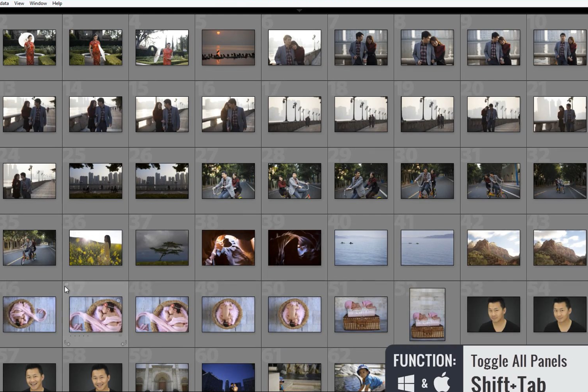The height and width of the screenshot is (392, 588).
Task: Select the church facade photo in cell 59
Action: tap(162, 378)
